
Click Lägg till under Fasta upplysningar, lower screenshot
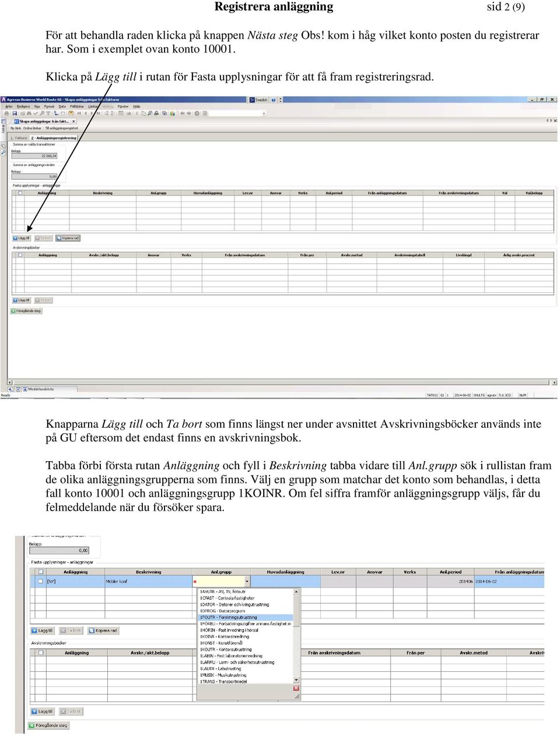click(x=42, y=630)
